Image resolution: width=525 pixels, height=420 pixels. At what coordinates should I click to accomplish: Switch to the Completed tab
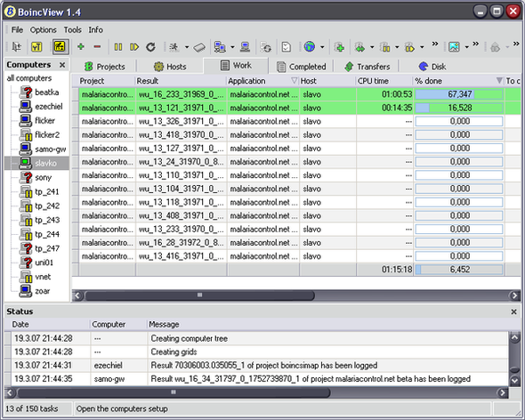(x=301, y=67)
